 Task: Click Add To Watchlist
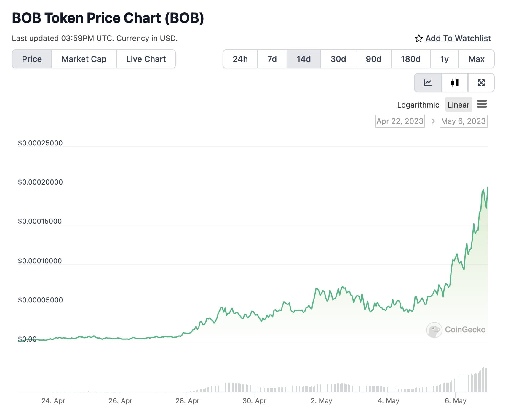coord(458,38)
